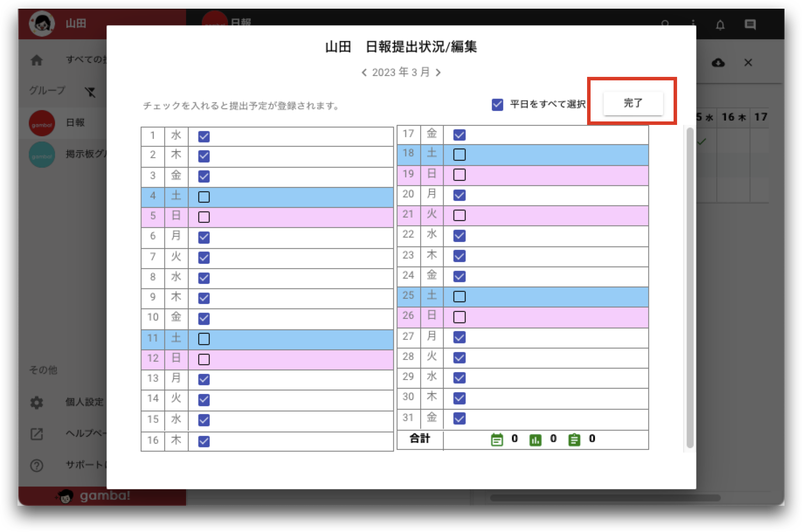Close the background panel with X
Viewport: 802px width, 532px height.
pos(748,63)
